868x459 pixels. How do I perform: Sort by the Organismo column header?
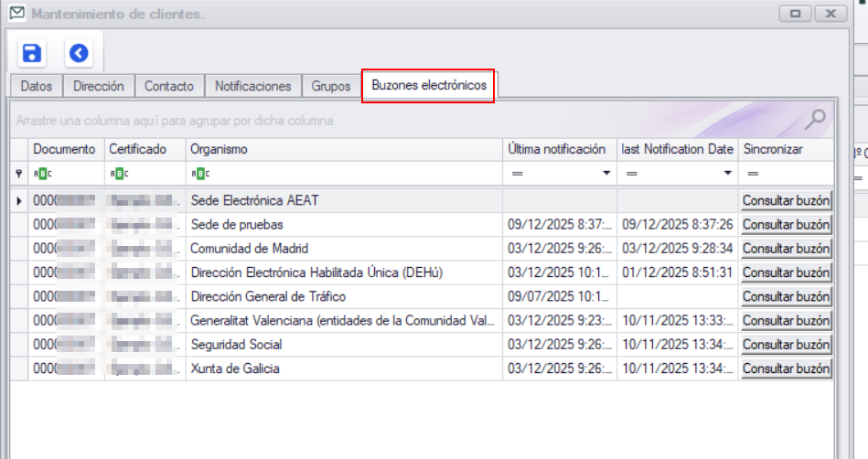(x=343, y=149)
